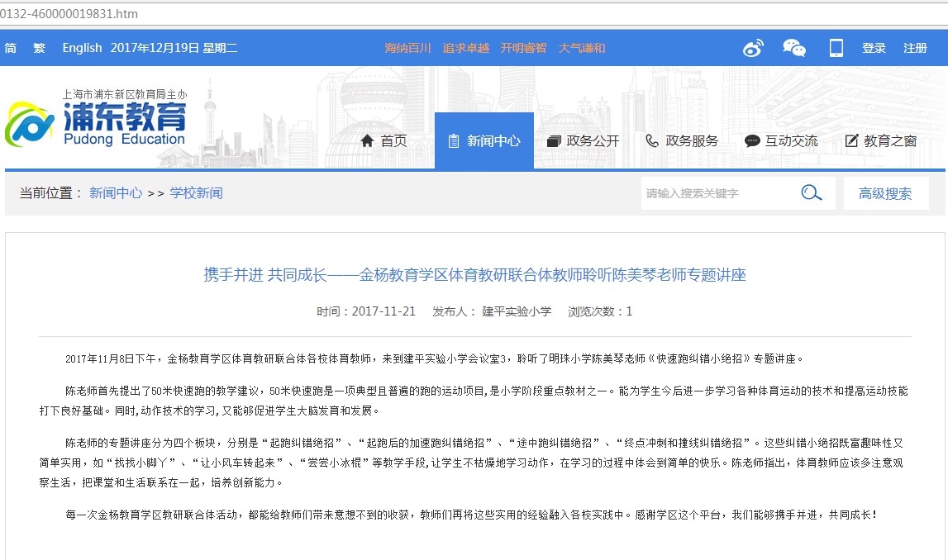This screenshot has height=560, width=948.
Task: Click the text 上海市浦东新区教育局主办
Action: (125, 94)
